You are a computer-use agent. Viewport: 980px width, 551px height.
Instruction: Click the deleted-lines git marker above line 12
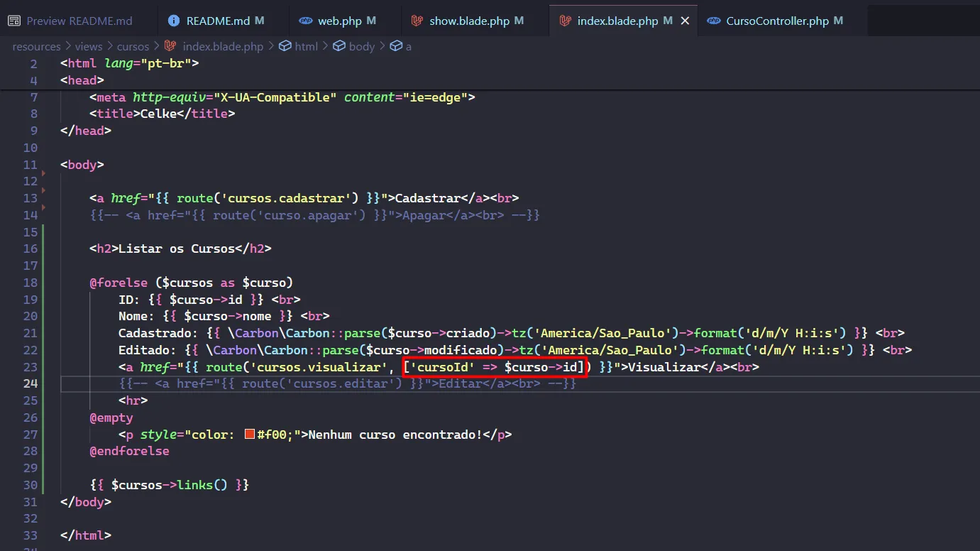43,173
